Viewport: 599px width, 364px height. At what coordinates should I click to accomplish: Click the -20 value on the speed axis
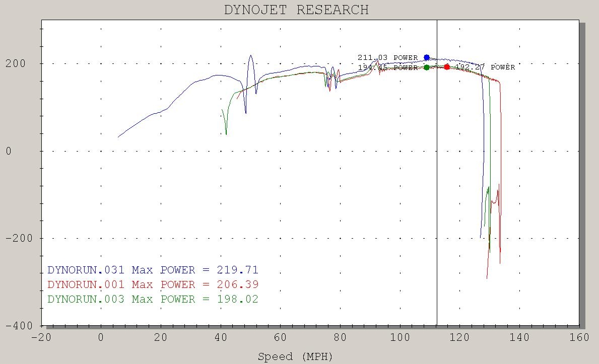pyautogui.click(x=41, y=337)
